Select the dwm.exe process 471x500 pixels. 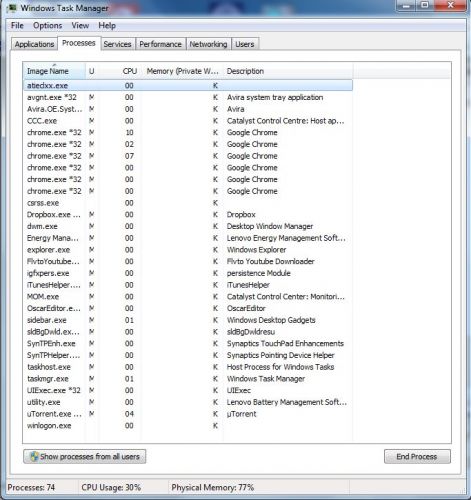pyautogui.click(x=188, y=226)
